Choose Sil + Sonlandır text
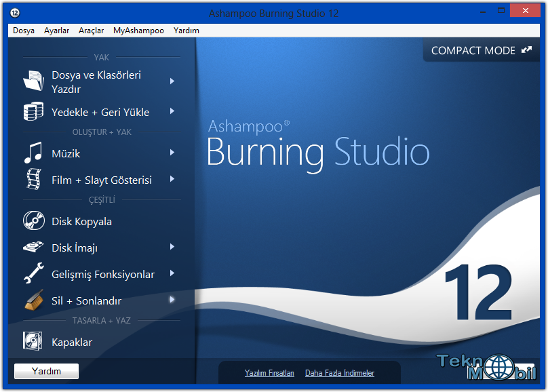The height and width of the screenshot is (392, 548). (87, 301)
